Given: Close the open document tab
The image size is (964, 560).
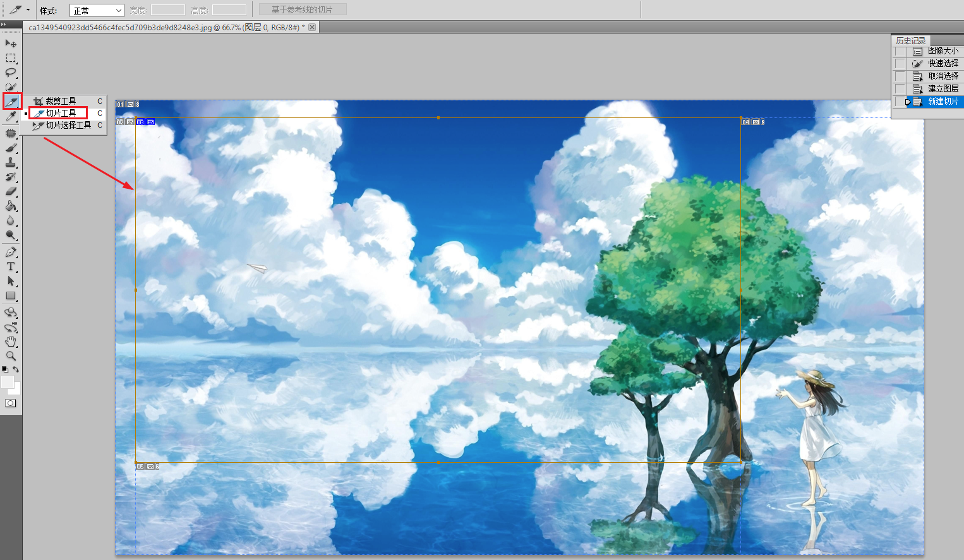Looking at the screenshot, I should pyautogui.click(x=312, y=27).
